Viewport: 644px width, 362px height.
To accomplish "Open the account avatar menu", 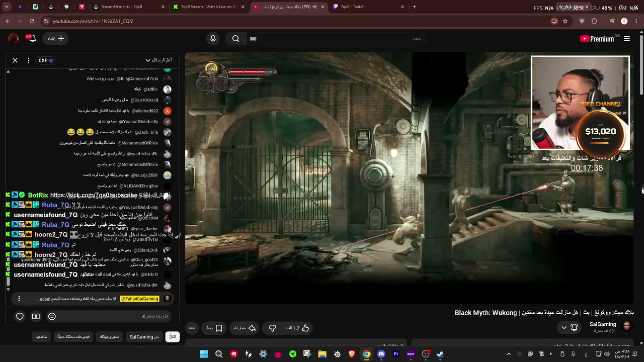I will (14, 39).
